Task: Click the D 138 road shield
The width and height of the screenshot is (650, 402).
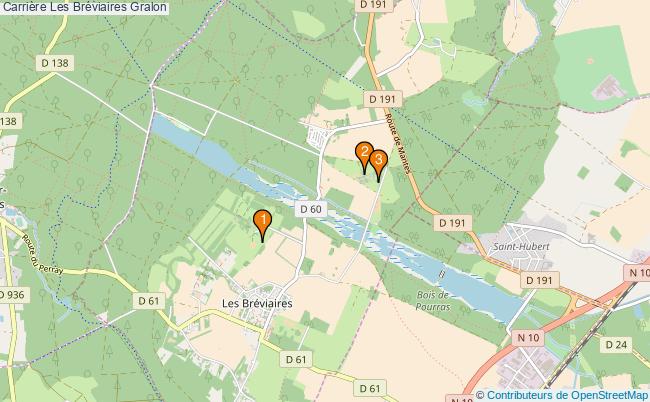Action: (x=55, y=63)
